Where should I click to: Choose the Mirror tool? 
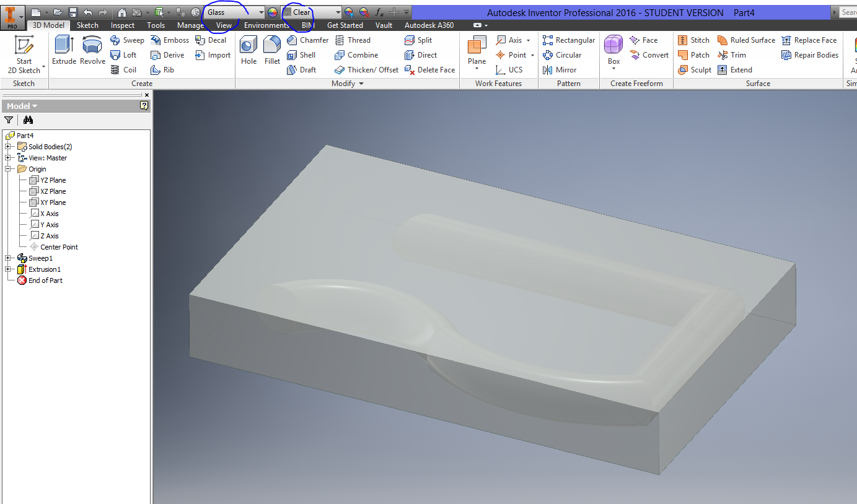coord(560,70)
